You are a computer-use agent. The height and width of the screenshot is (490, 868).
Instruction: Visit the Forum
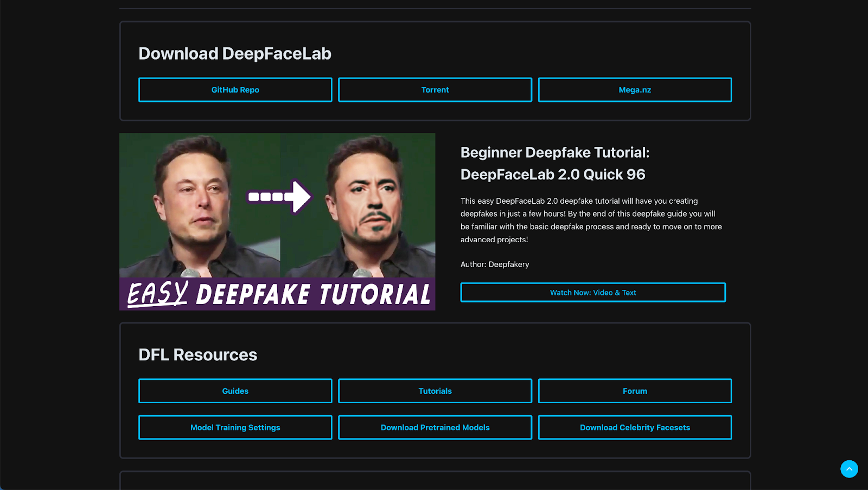(x=635, y=390)
